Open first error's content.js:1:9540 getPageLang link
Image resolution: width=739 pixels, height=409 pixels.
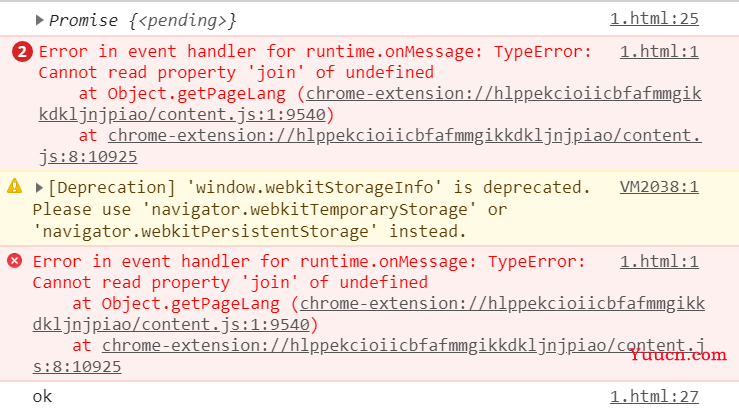pyautogui.click(x=370, y=104)
